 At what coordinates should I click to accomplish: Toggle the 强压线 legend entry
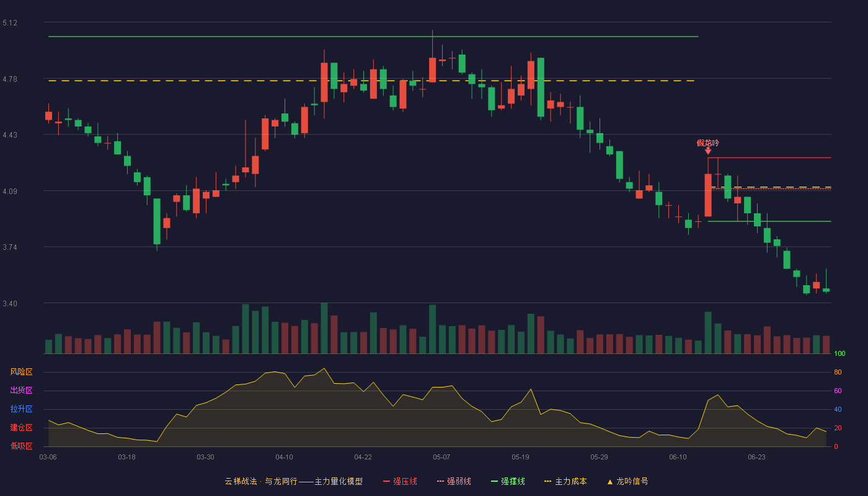(x=401, y=481)
